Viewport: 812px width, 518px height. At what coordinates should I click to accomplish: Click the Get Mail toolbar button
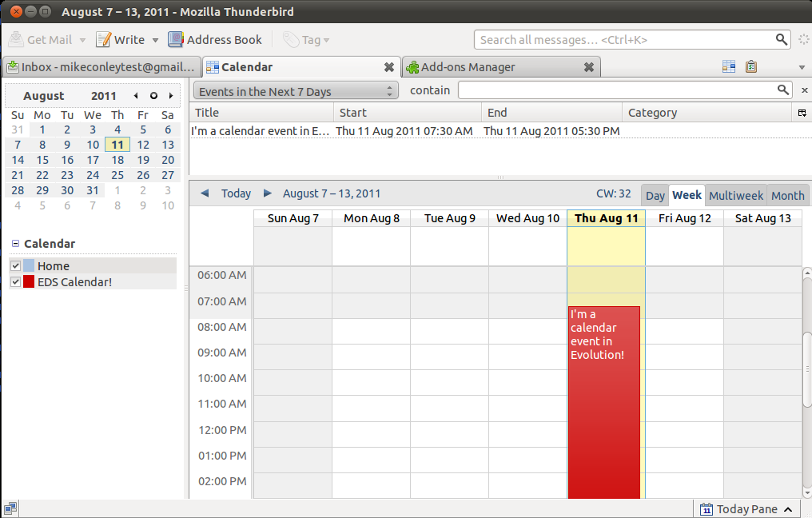pos(41,40)
